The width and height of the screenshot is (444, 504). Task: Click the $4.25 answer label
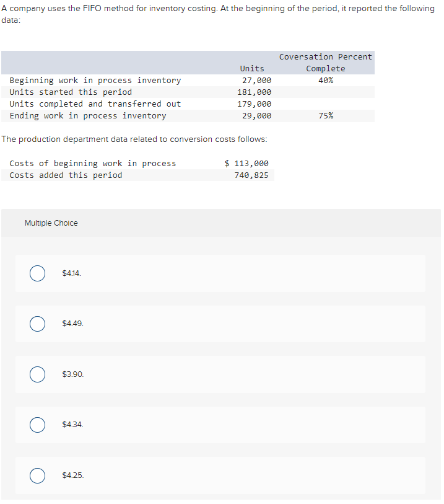coord(73,475)
